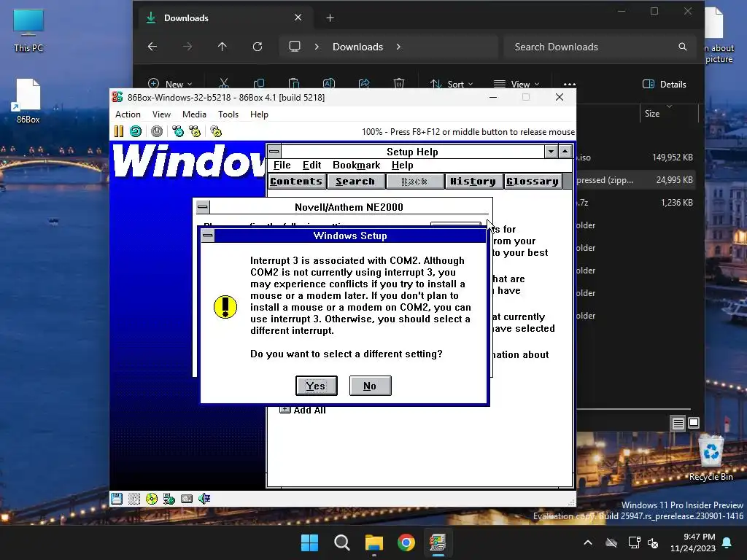The image size is (747, 560).
Task: Open system menu of Windows Setup dialog
Action: pyautogui.click(x=208, y=236)
